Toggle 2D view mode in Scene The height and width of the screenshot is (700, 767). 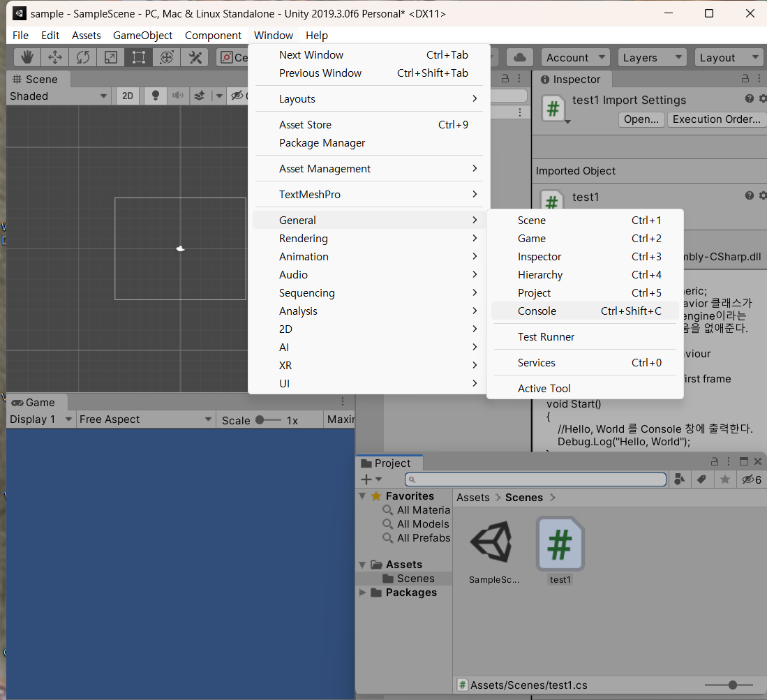(128, 96)
